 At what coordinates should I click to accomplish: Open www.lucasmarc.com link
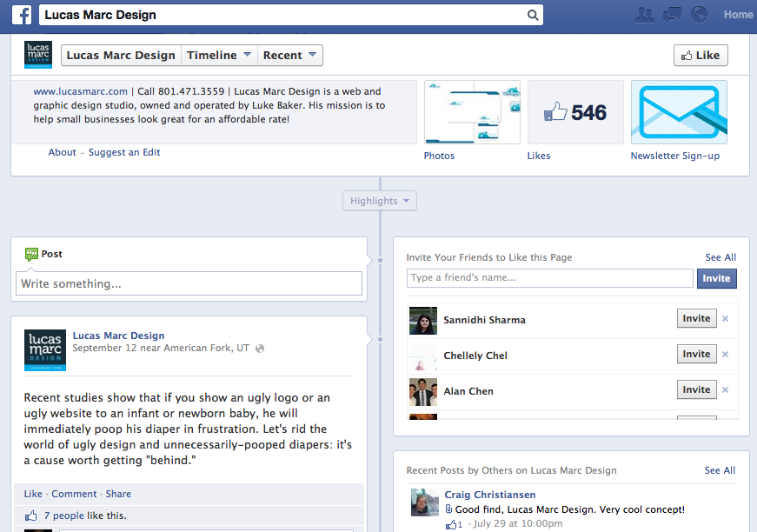[80, 91]
